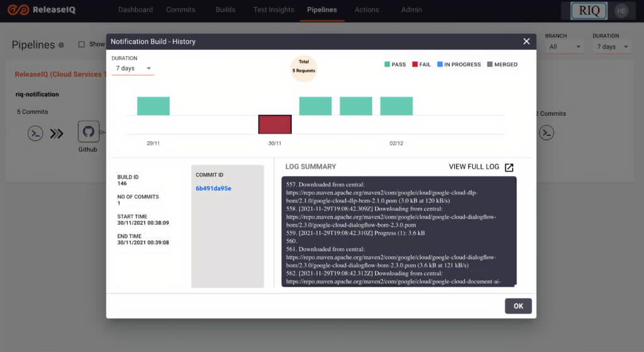Open the Commits tab
Viewport: 644px width, 352px height.
(180, 9)
